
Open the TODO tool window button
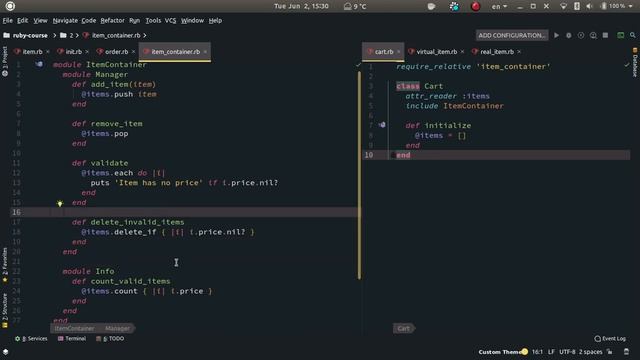tap(110, 338)
